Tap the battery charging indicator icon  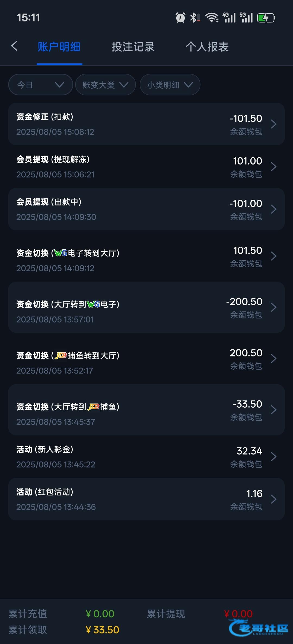click(x=266, y=18)
